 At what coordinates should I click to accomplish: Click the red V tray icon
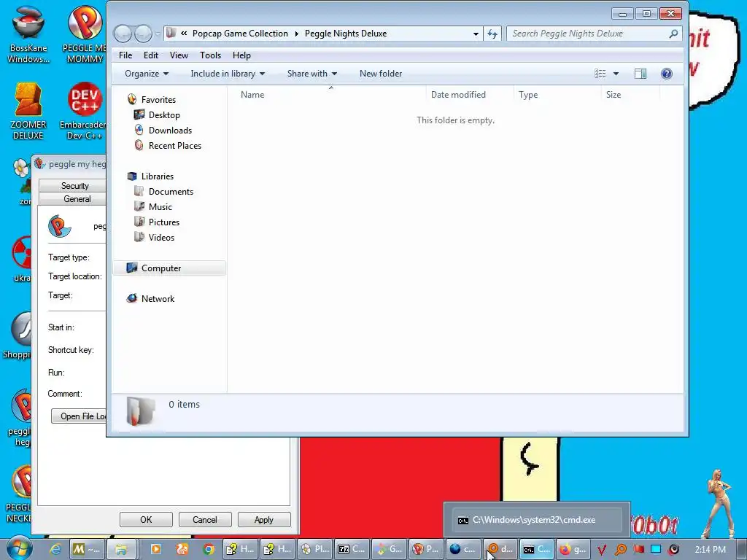(602, 550)
